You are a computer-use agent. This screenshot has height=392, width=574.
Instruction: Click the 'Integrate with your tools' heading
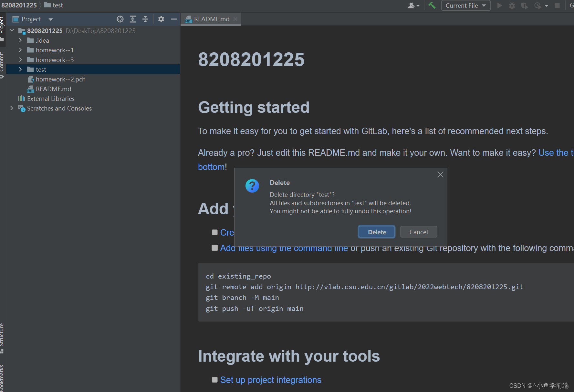pos(289,356)
